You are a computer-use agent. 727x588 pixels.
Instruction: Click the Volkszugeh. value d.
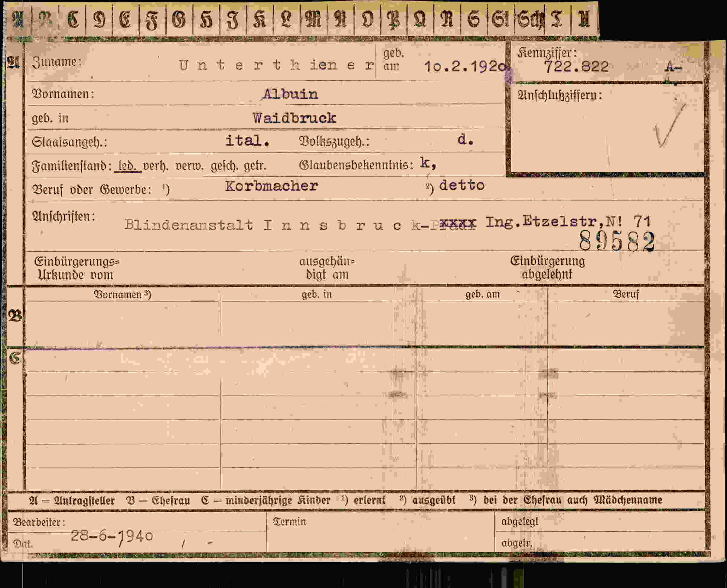click(466, 139)
